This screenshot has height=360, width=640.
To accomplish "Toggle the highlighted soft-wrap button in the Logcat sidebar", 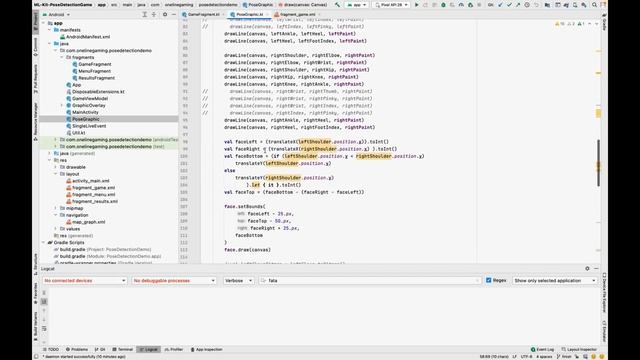I will [x=44, y=302].
